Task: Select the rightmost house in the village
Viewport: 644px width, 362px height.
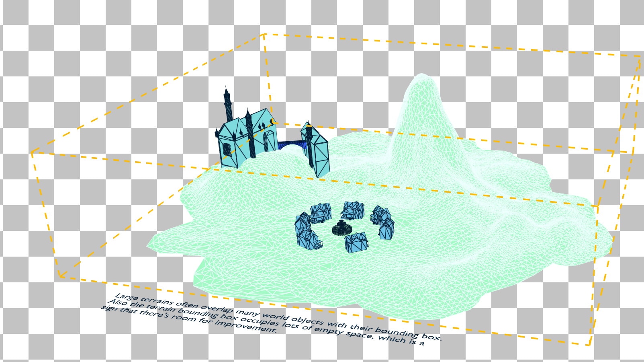Action: click(x=387, y=228)
